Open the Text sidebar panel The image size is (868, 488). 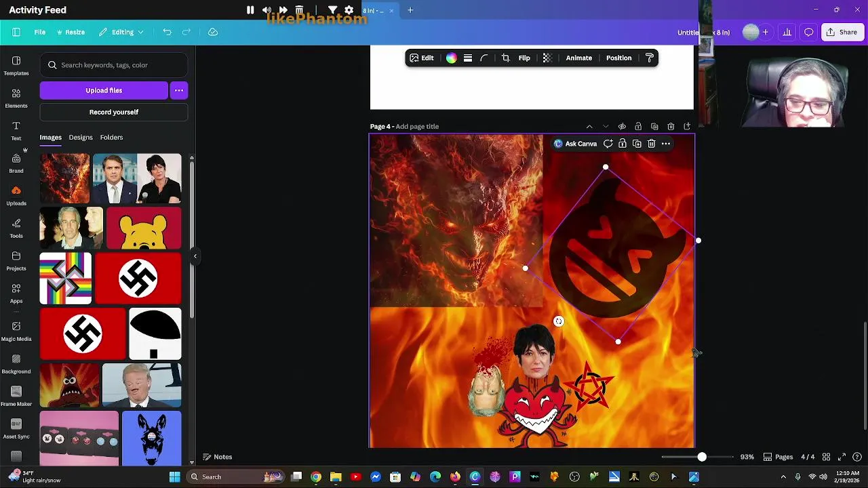(x=16, y=130)
